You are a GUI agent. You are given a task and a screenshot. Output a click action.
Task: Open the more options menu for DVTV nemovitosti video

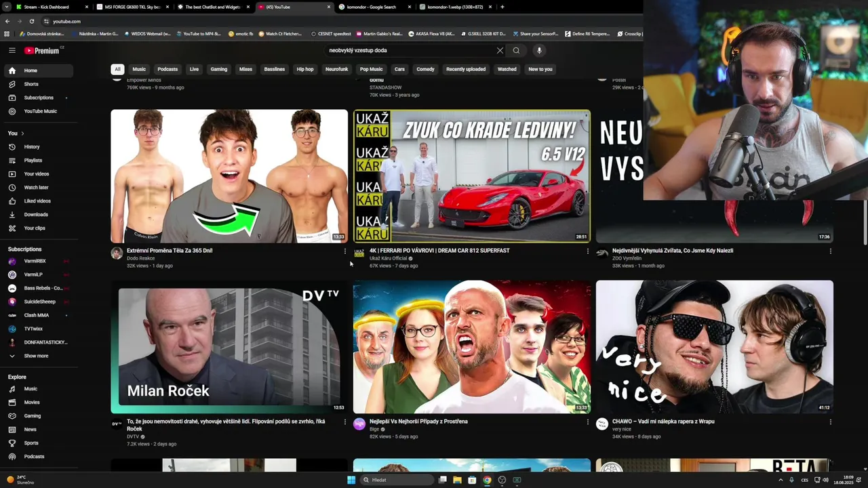pyautogui.click(x=345, y=422)
